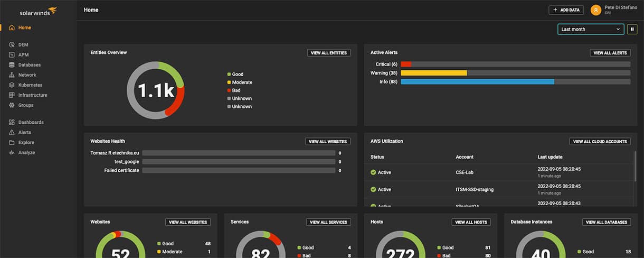This screenshot has width=644, height=258.
Task: Open the Explore section
Action: [x=26, y=142]
